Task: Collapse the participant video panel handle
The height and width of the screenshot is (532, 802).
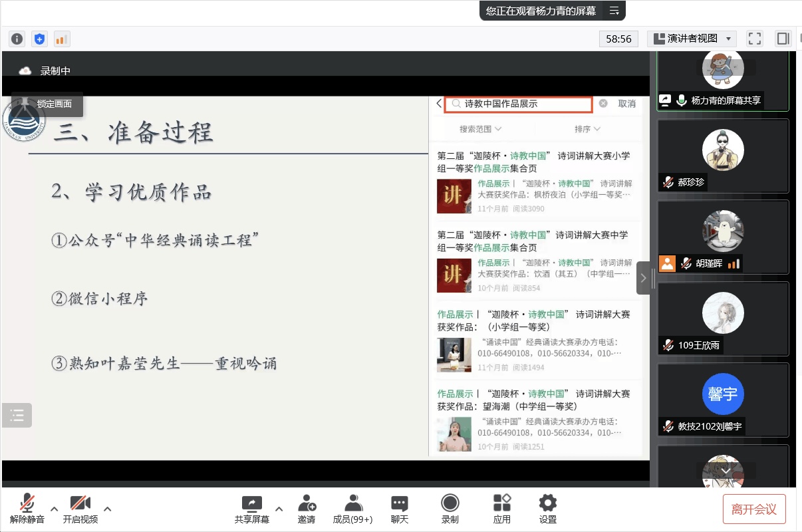Action: [x=643, y=278]
